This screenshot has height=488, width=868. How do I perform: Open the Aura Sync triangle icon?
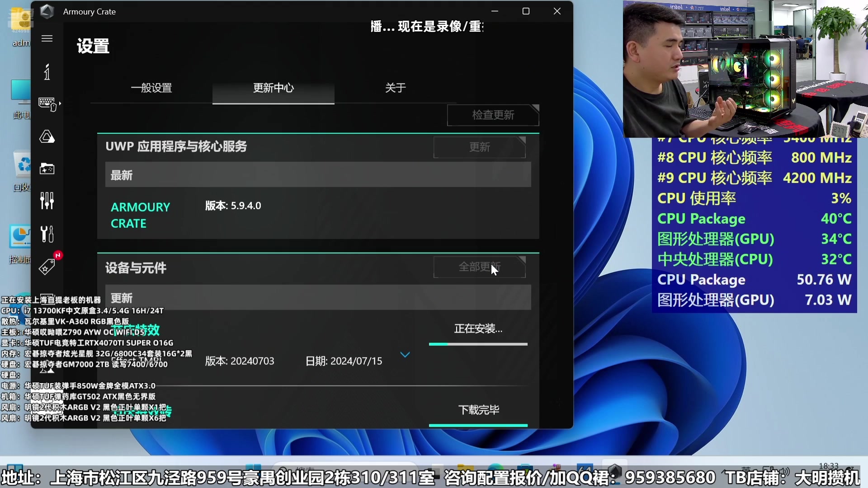point(47,136)
